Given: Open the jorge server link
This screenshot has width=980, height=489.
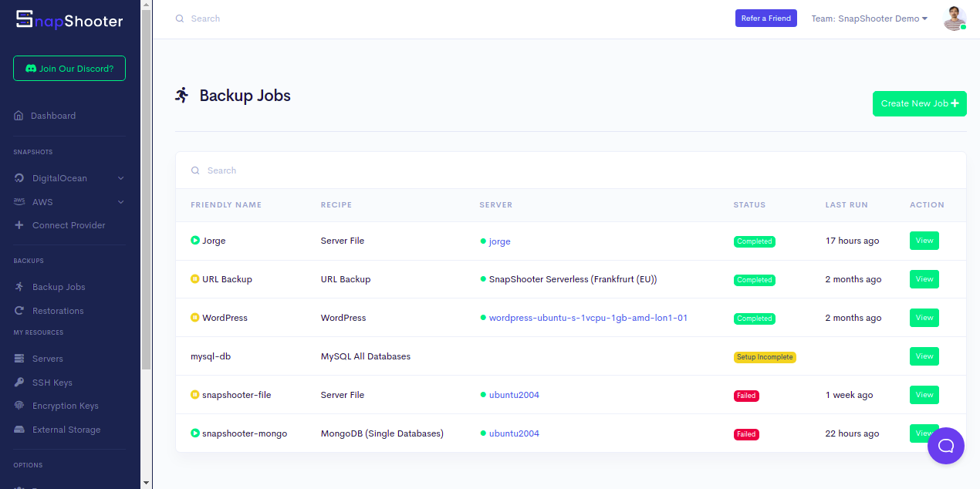Looking at the screenshot, I should (x=499, y=241).
